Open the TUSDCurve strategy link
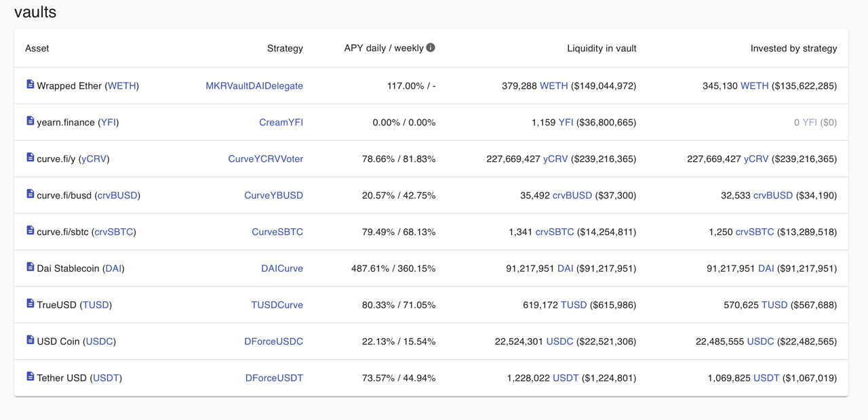The image size is (868, 420). coord(277,306)
